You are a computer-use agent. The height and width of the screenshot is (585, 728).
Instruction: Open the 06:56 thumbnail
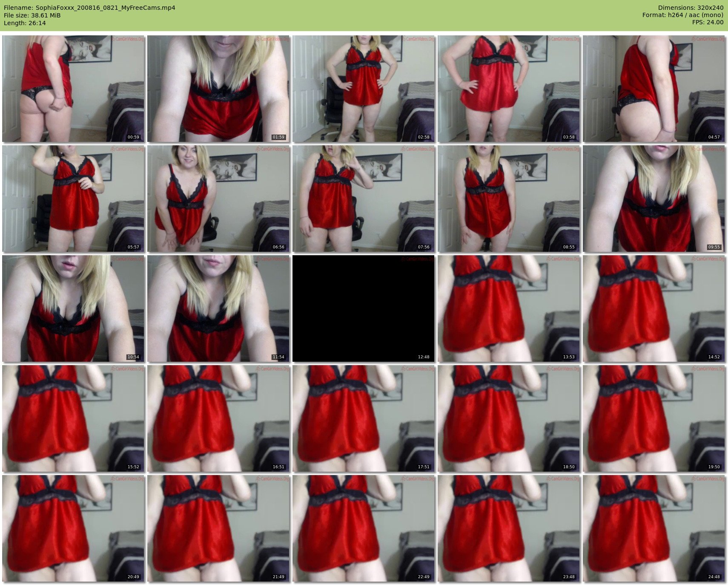click(218, 199)
